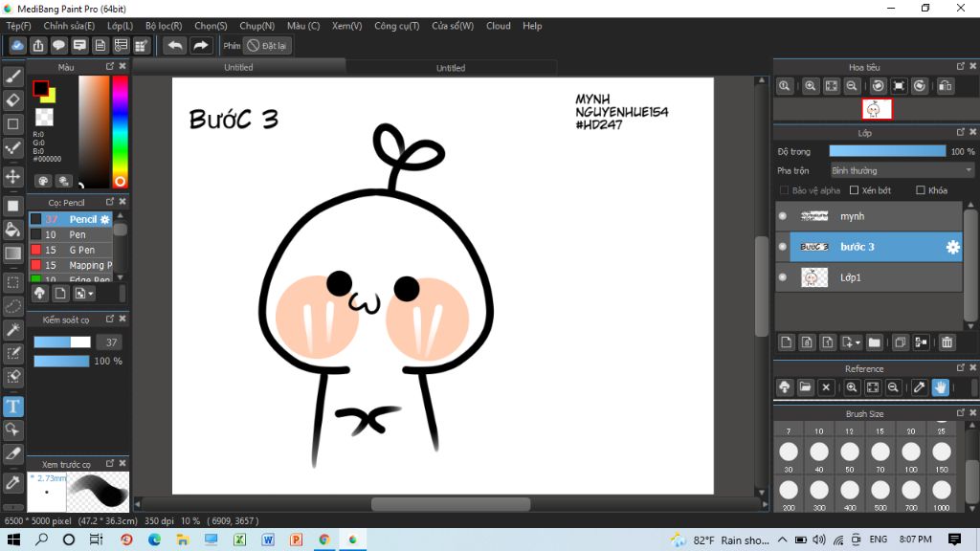Image resolution: width=980 pixels, height=551 pixels.
Task: Click the export/share icon in toolbar
Action: coord(38,46)
